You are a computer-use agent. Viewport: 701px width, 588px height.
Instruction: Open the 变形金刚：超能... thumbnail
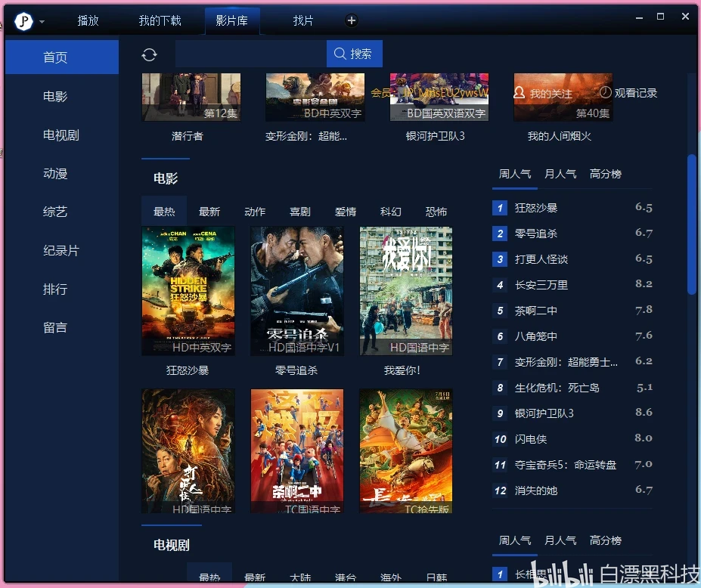(x=315, y=97)
